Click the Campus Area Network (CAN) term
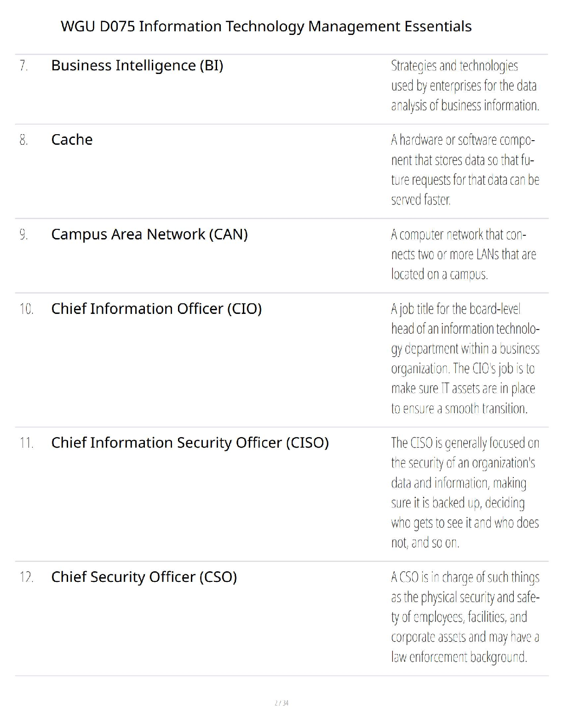This screenshot has width=563, height=728. coord(149,234)
